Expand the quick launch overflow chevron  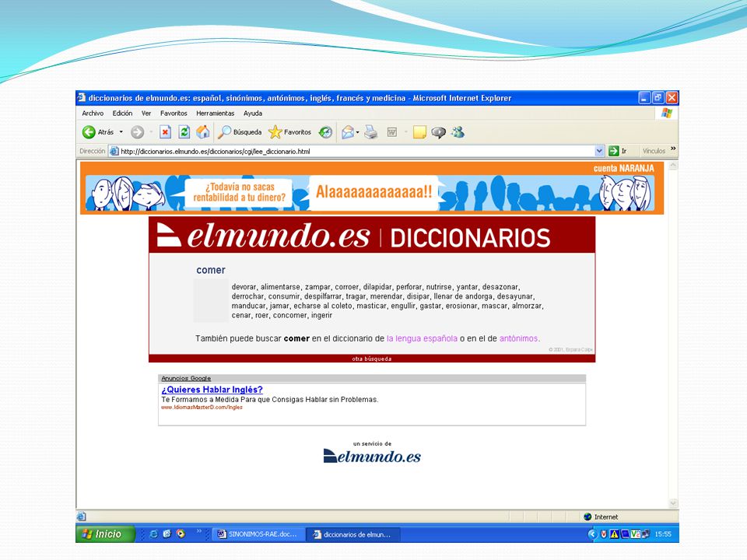(199, 531)
